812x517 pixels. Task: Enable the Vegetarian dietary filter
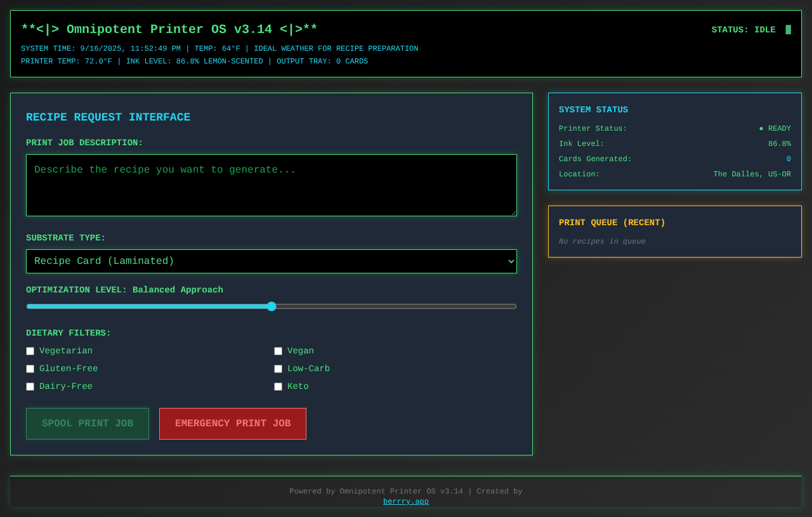[x=30, y=351]
